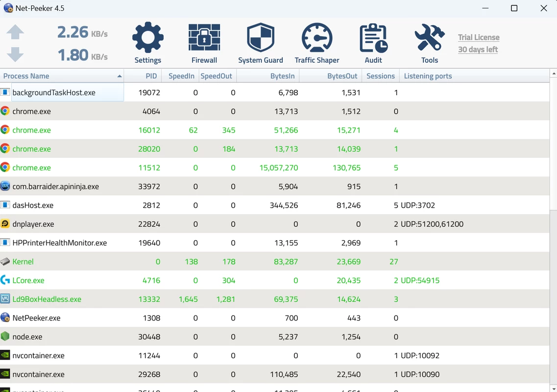Image resolution: width=557 pixels, height=392 pixels.
Task: Open the Trial License link
Action: 479,37
